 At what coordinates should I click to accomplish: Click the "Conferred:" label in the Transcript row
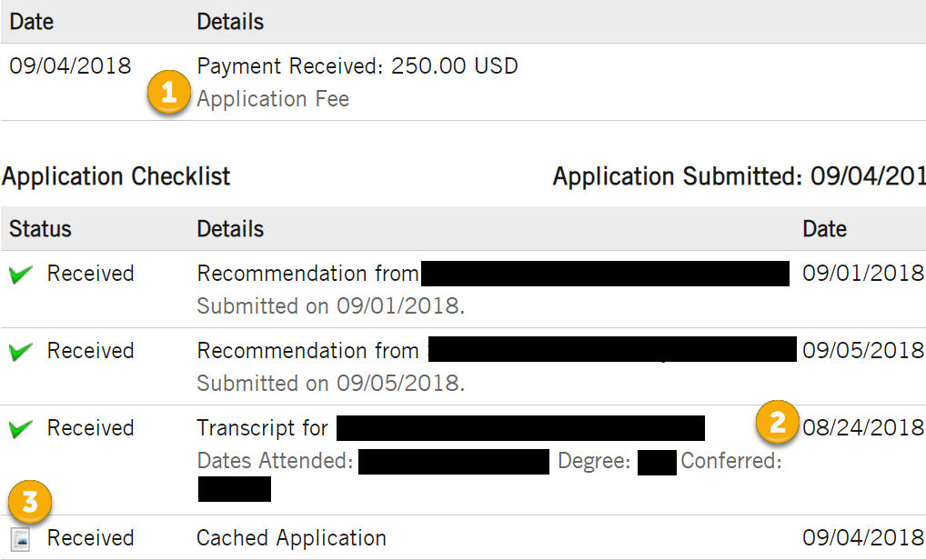(x=731, y=461)
